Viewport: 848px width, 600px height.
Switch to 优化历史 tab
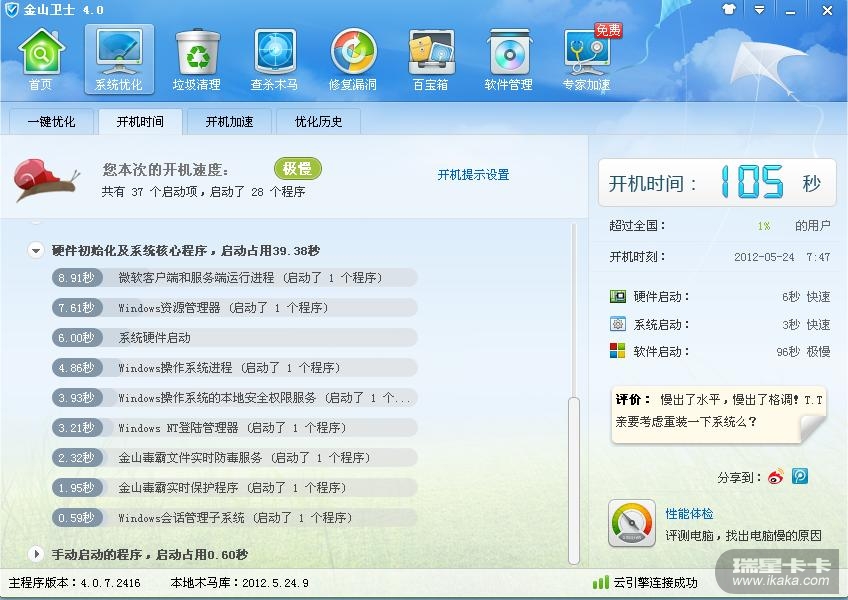pos(319,122)
